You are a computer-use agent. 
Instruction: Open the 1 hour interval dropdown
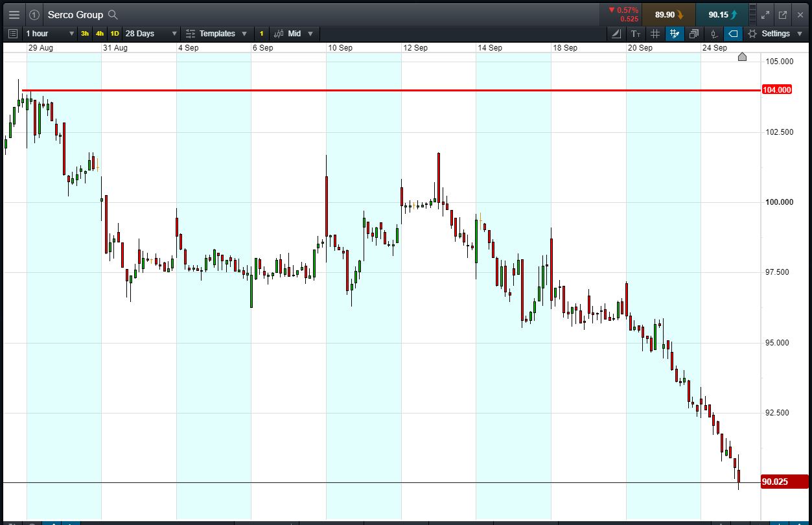click(x=49, y=34)
